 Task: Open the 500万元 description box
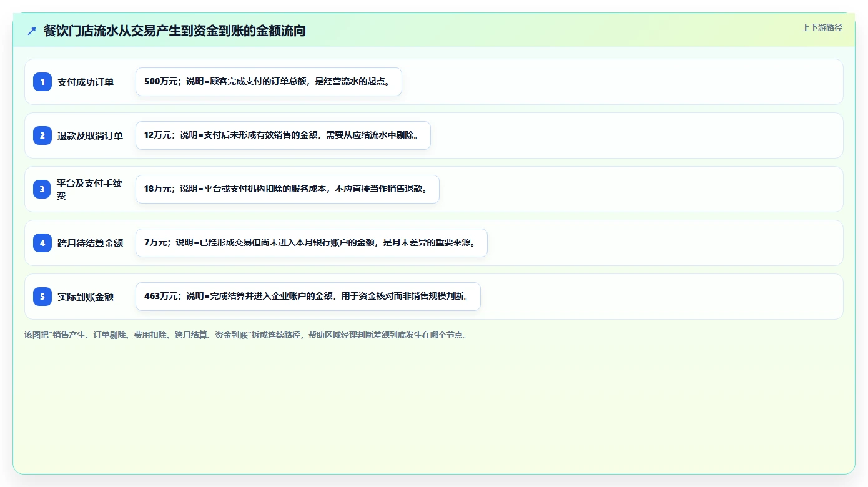[x=269, y=82]
